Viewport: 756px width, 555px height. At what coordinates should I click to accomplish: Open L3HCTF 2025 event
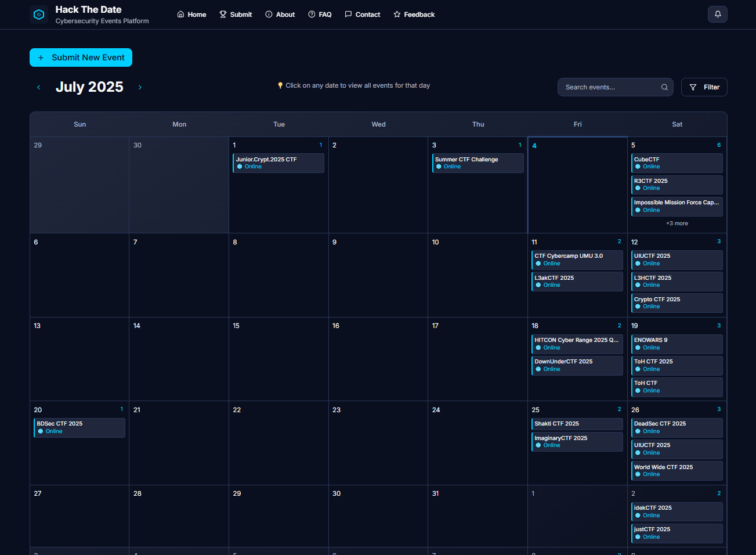(x=677, y=282)
